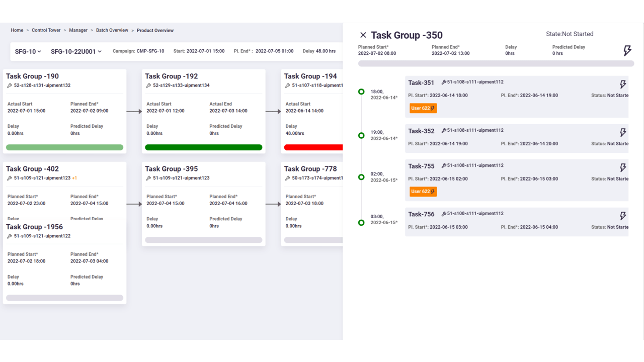The height and width of the screenshot is (362, 644).
Task: Select the 18:00 timeline marker circle
Action: tap(361, 92)
